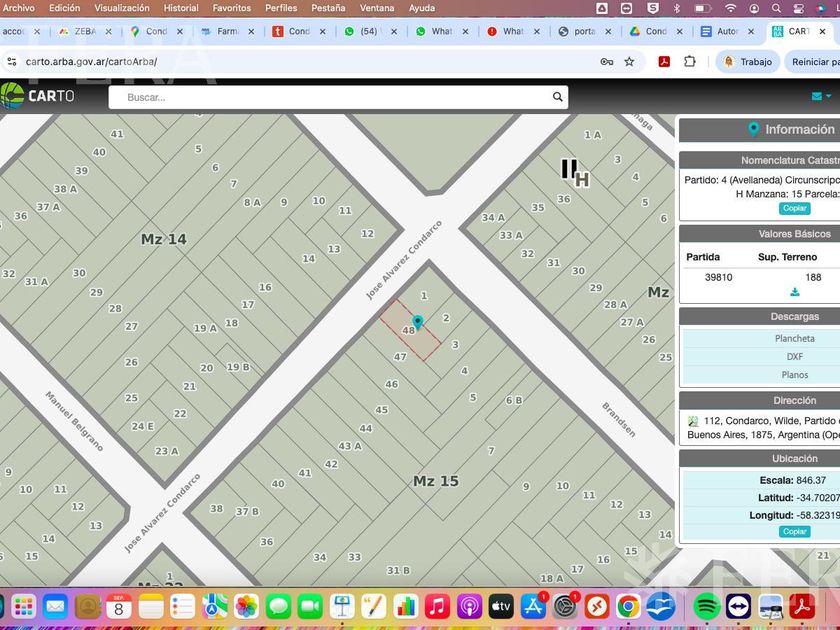The width and height of the screenshot is (840, 630).
Task: Click Copiar under Ubicación
Action: click(794, 531)
